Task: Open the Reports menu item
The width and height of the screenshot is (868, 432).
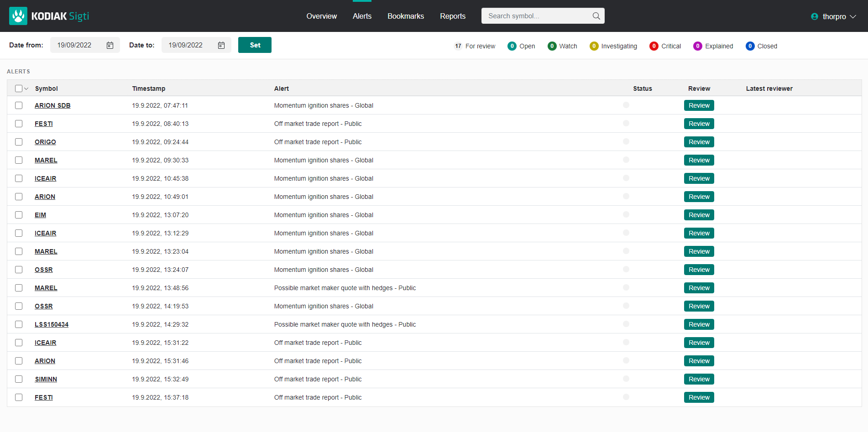Action: [452, 16]
